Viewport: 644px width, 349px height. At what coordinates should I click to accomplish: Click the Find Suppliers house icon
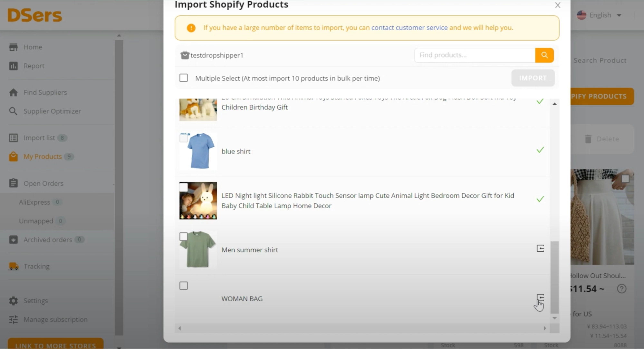(x=13, y=92)
